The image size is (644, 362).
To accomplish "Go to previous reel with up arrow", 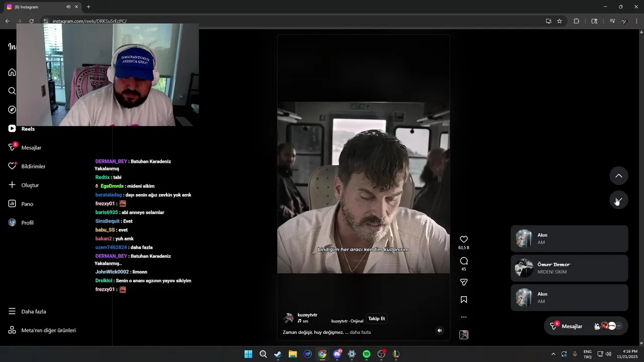I will click(619, 175).
